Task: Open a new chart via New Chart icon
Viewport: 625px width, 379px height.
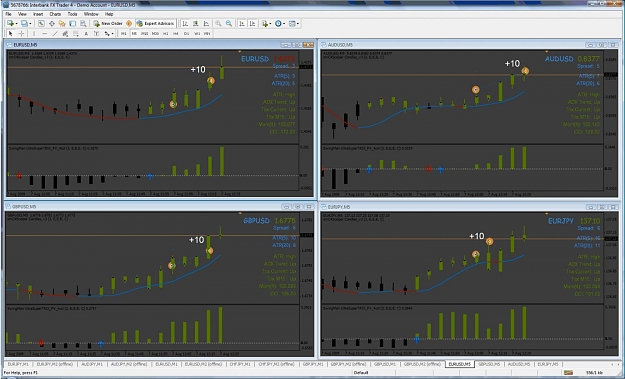Action: (x=10, y=24)
